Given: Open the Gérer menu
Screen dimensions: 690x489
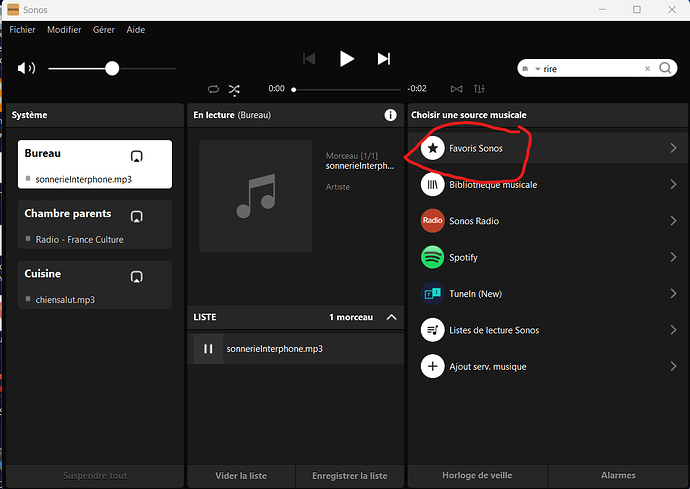Looking at the screenshot, I should (x=103, y=30).
